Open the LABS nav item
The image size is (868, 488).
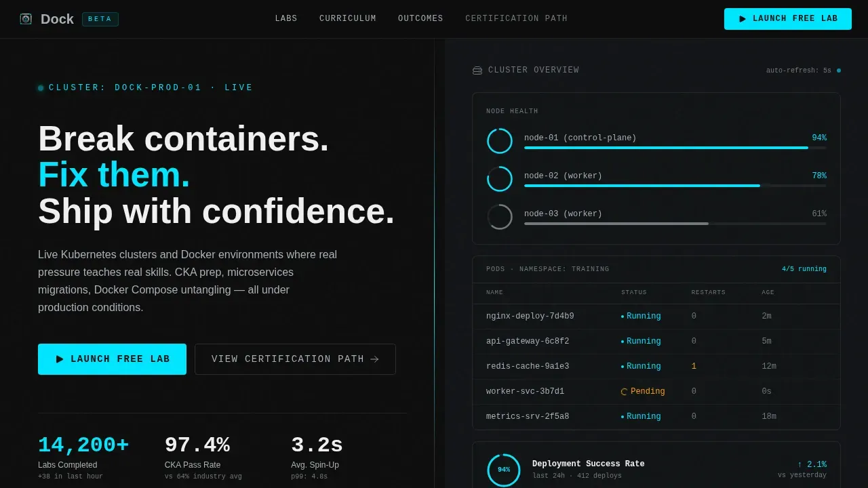(x=286, y=19)
